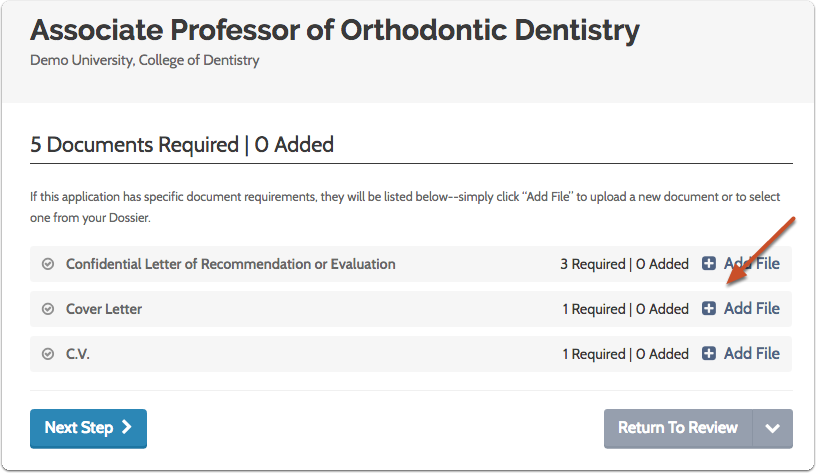Open the Return To Review dropdown arrow
The height and width of the screenshot is (473, 816).
(772, 428)
